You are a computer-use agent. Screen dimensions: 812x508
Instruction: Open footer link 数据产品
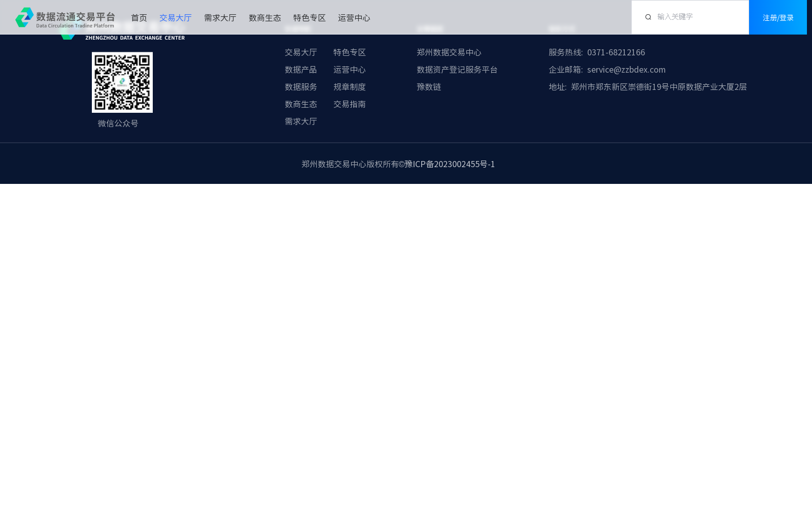click(301, 70)
